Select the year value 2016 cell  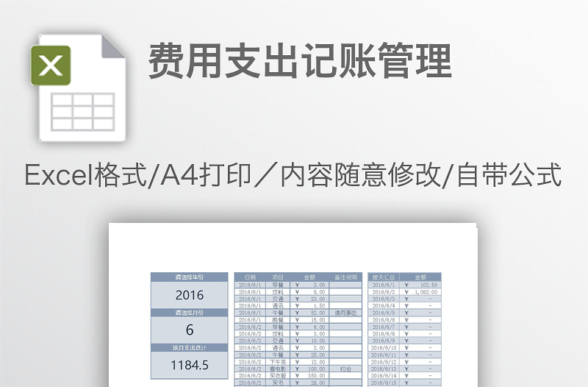(190, 295)
